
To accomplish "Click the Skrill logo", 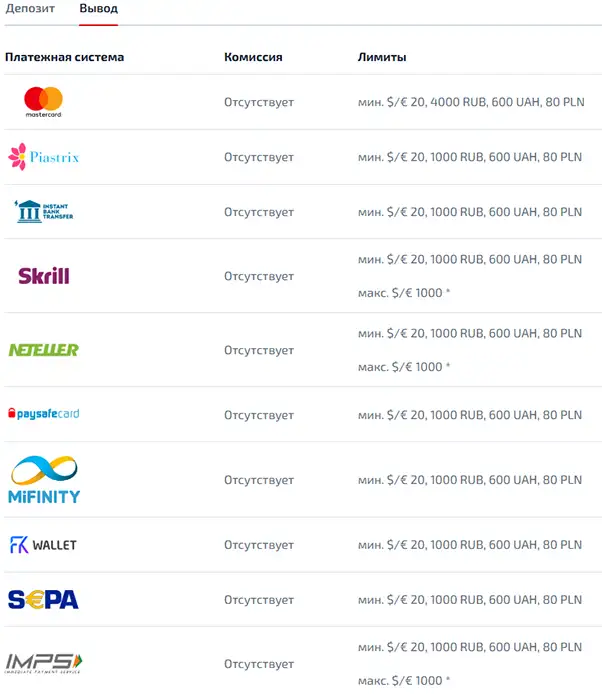I will (x=44, y=276).
